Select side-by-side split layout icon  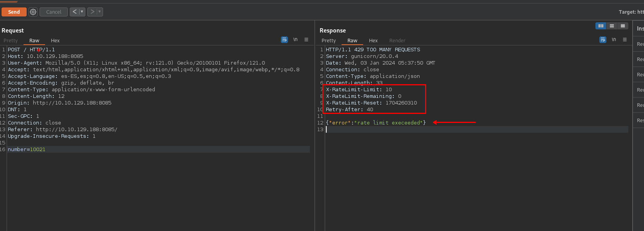coord(601,26)
